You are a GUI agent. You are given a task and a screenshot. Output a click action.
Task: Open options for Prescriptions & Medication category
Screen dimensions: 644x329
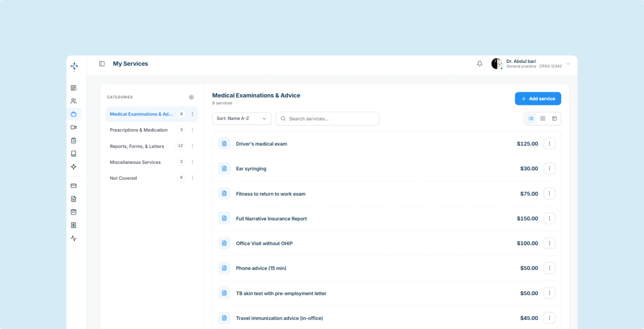(x=192, y=130)
